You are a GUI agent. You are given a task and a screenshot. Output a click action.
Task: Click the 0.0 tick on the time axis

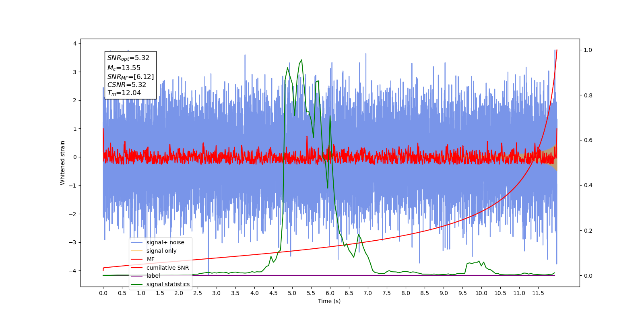coord(103,293)
